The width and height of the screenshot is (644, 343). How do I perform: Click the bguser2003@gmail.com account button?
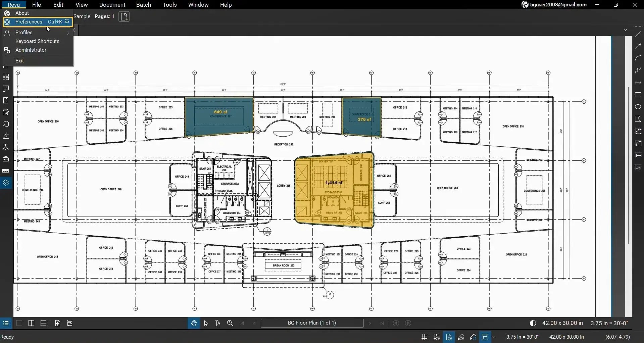click(554, 5)
